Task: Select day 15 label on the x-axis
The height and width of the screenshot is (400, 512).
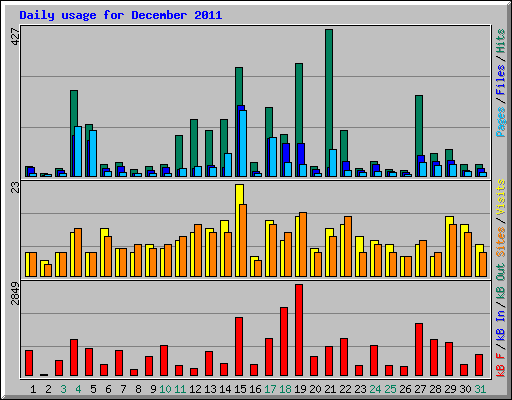Action: coord(240,389)
